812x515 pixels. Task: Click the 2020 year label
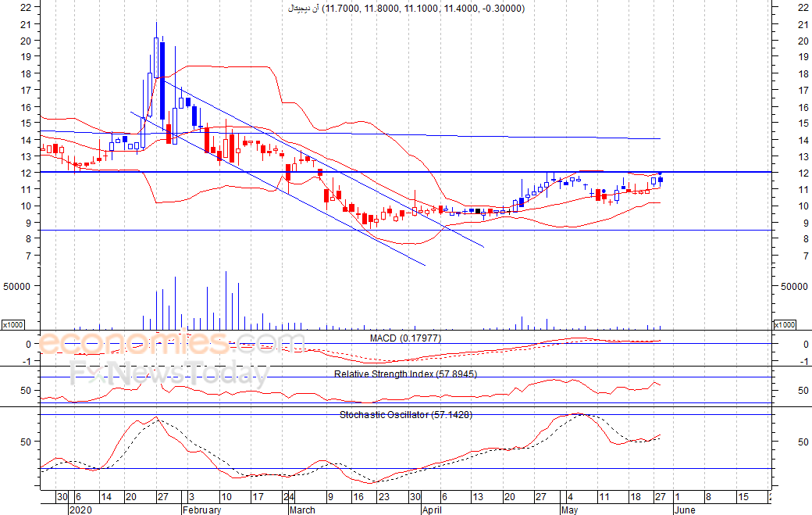click(80, 510)
